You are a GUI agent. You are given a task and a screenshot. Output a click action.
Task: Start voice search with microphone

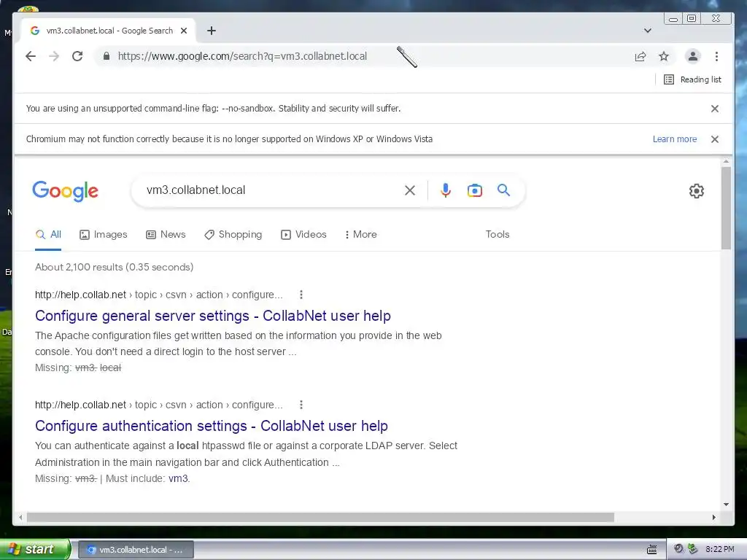coord(446,190)
